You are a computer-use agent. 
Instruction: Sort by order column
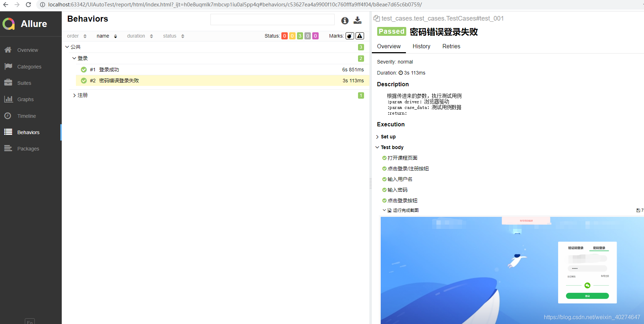(77, 36)
